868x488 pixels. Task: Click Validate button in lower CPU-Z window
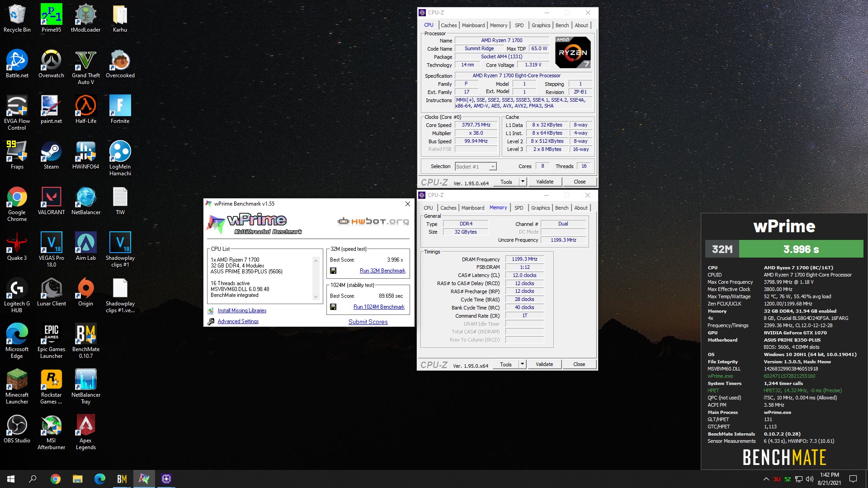[x=544, y=364]
